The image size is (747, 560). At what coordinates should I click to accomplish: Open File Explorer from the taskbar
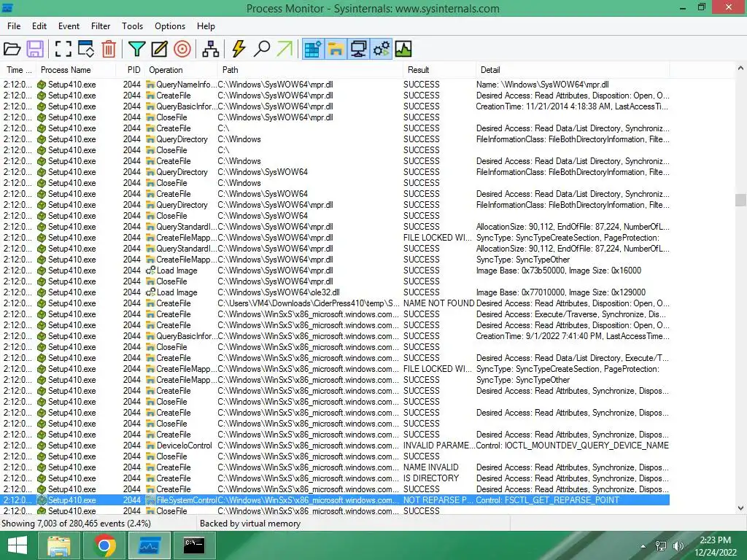coord(59,545)
